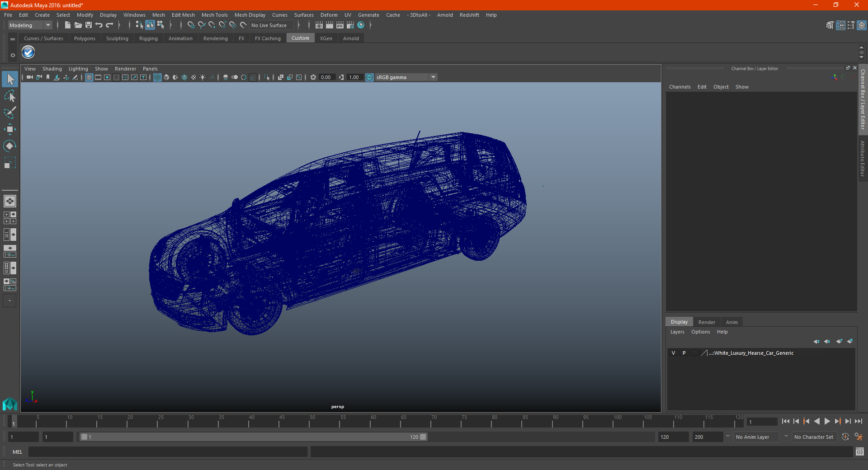
Task: Select the arrow Select tool
Action: (10, 80)
